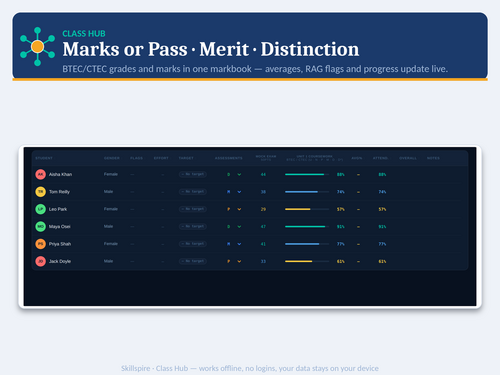Click Jack Doyle's red JD avatar
The width and height of the screenshot is (500, 375).
40,261
